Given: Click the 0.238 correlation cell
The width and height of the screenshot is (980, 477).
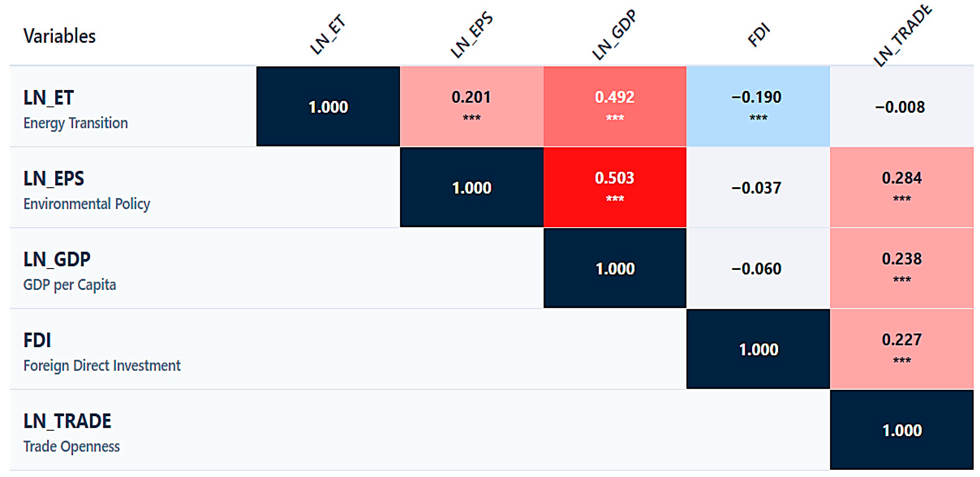Looking at the screenshot, I should click(x=902, y=268).
